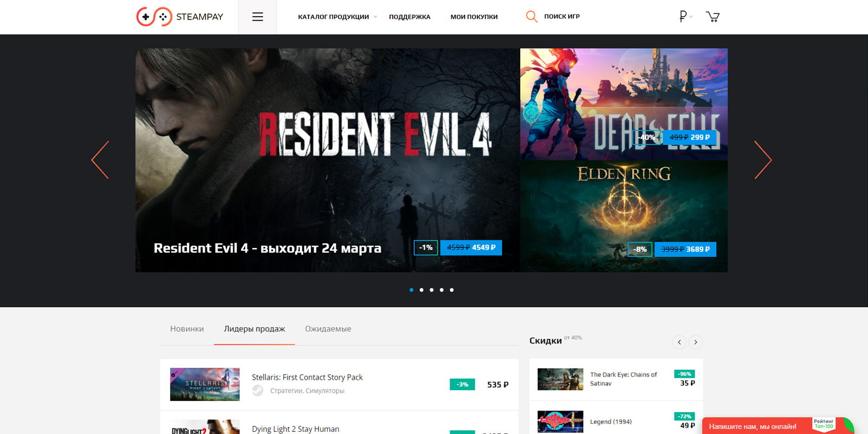
Task: Select the third carousel dot
Action: [x=431, y=290]
